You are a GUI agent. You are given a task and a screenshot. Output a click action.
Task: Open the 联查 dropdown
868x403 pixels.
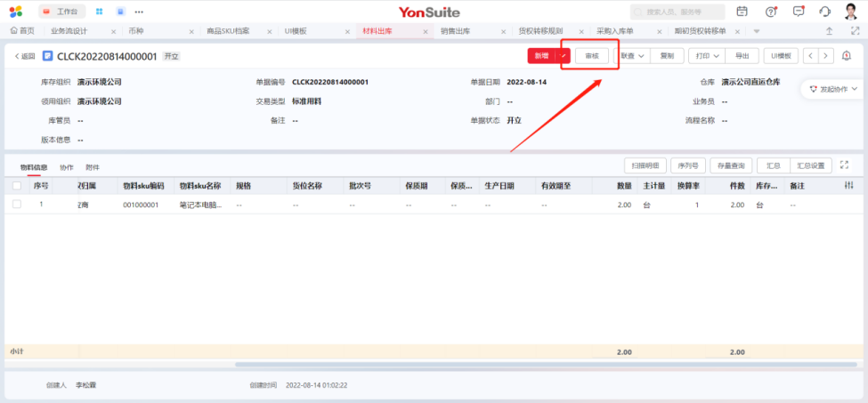click(x=632, y=56)
